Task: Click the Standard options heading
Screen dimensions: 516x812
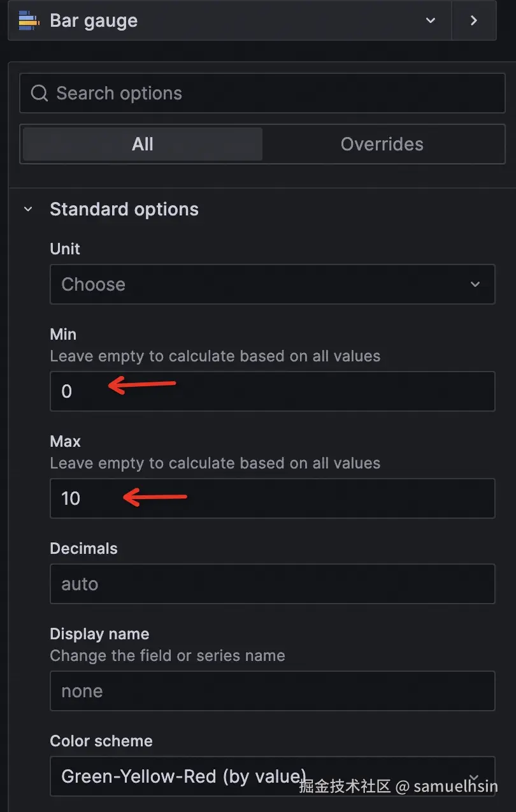Action: (124, 209)
